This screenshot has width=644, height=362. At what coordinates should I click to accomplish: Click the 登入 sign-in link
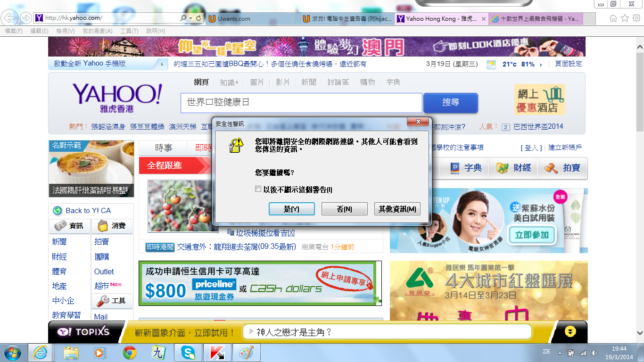531,148
